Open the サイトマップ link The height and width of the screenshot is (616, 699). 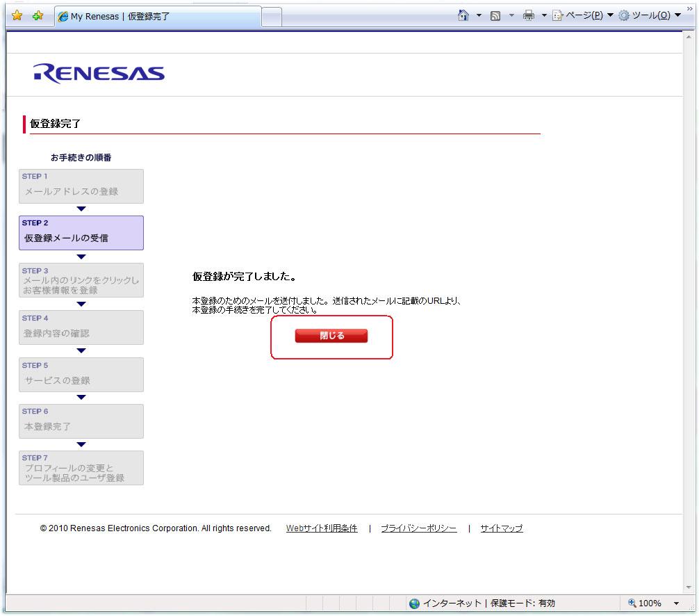pyautogui.click(x=502, y=528)
